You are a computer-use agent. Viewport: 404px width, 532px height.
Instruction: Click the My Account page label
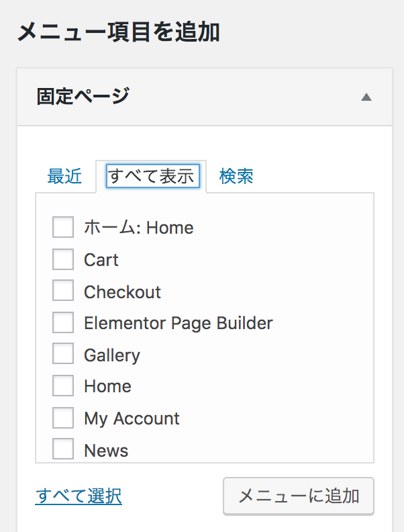(x=132, y=418)
